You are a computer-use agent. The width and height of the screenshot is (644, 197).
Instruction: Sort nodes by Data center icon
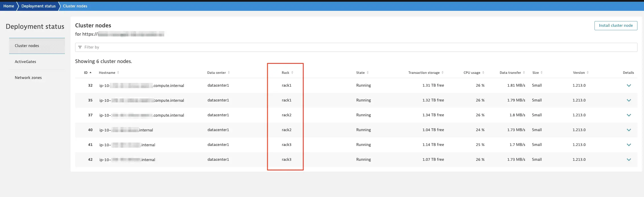[x=229, y=73]
